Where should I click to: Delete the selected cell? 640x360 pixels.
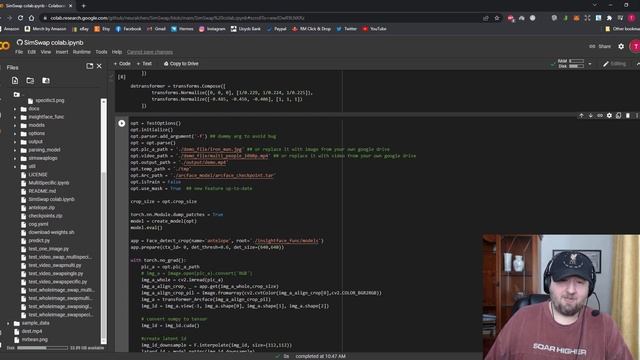pyautogui.click(x=628, y=116)
